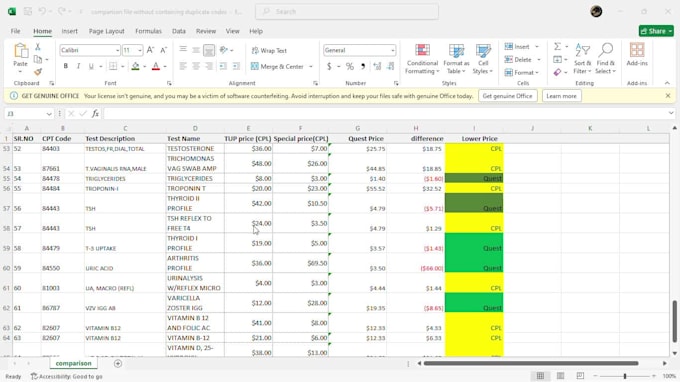This screenshot has height=382, width=680.
Task: Switch to the Data tab
Action: [x=179, y=31]
